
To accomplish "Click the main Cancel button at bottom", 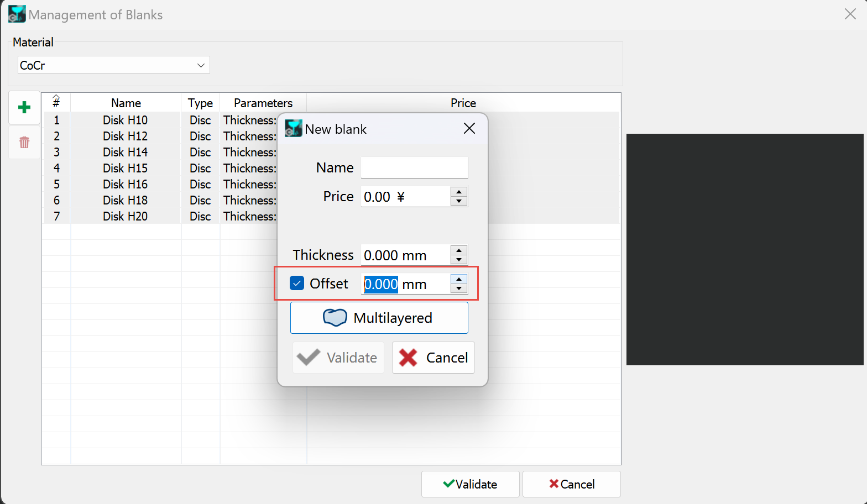I will (572, 484).
